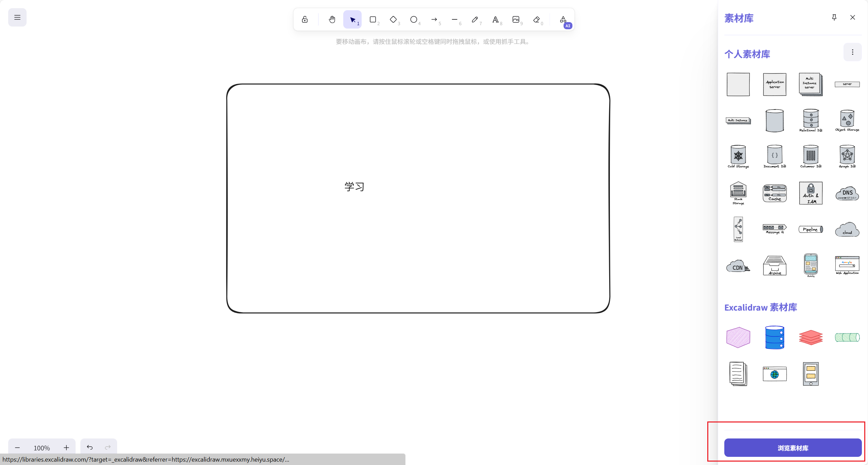Pin the library sidebar open
The width and height of the screenshot is (868, 465).
(834, 17)
